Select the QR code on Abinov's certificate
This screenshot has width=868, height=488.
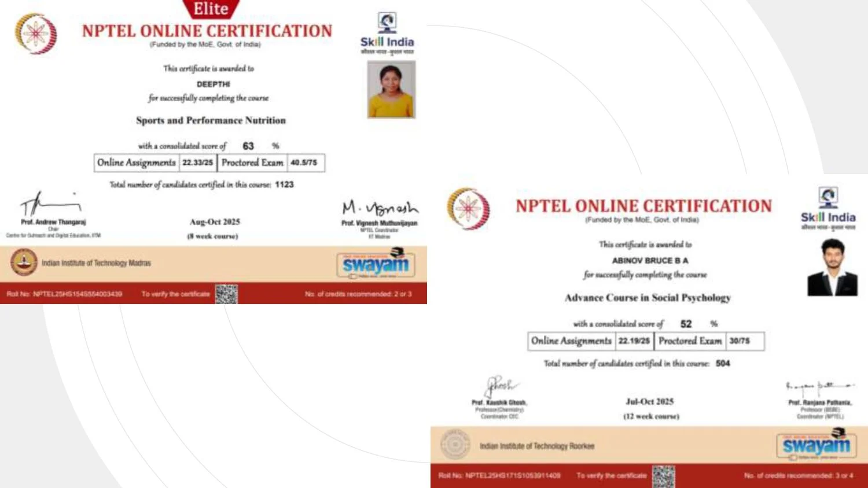(x=664, y=476)
